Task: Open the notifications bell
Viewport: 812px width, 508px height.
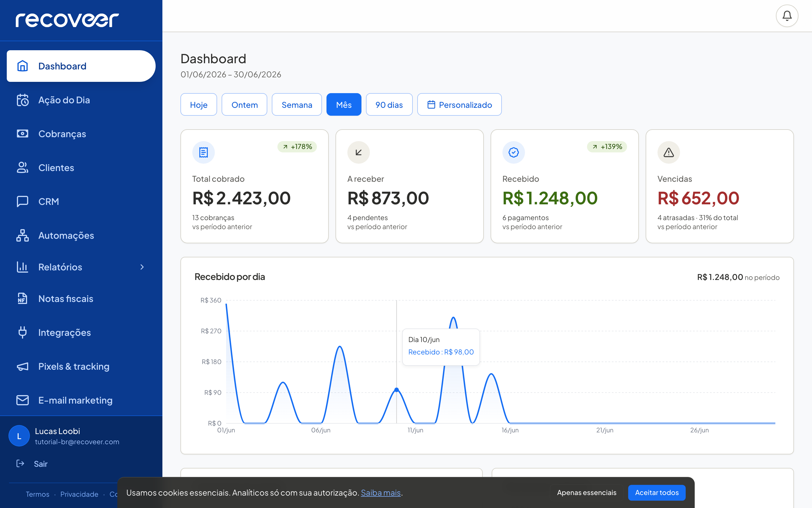Action: pos(787,16)
